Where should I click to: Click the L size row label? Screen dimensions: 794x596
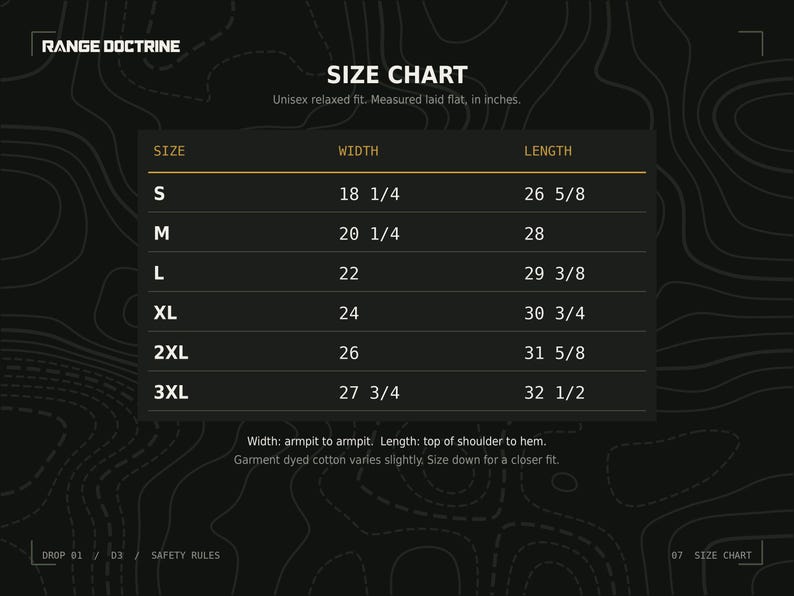(x=159, y=273)
